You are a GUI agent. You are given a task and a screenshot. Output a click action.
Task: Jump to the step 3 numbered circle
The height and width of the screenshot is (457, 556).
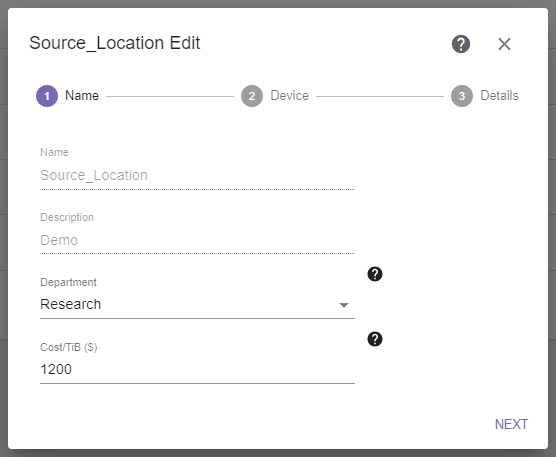pos(462,96)
